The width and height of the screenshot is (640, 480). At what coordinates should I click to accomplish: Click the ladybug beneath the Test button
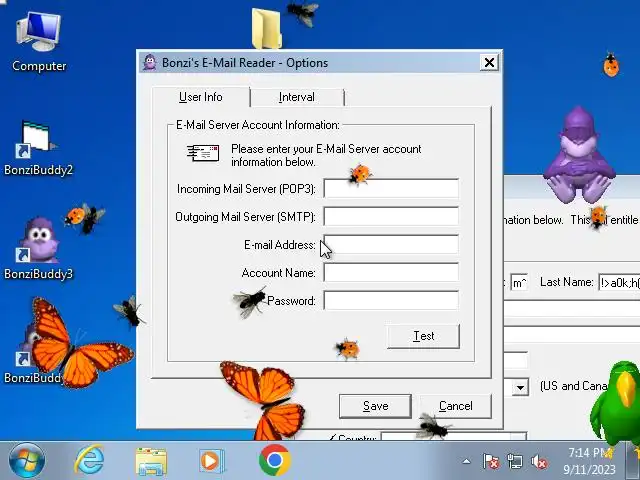pyautogui.click(x=348, y=349)
